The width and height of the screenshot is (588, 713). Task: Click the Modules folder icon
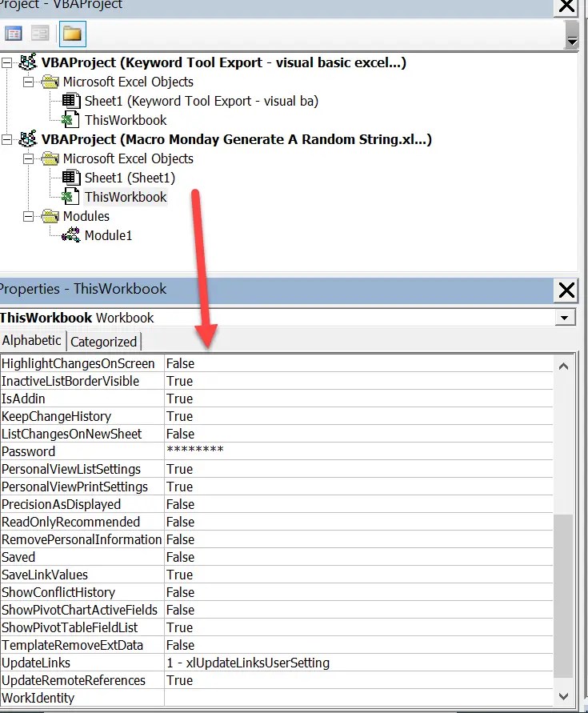(50, 216)
